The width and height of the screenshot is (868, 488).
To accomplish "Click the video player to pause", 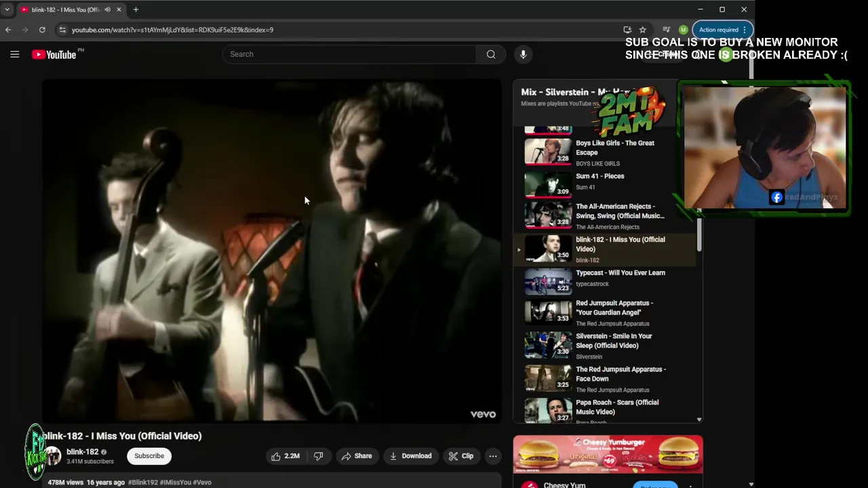I will pos(272,251).
